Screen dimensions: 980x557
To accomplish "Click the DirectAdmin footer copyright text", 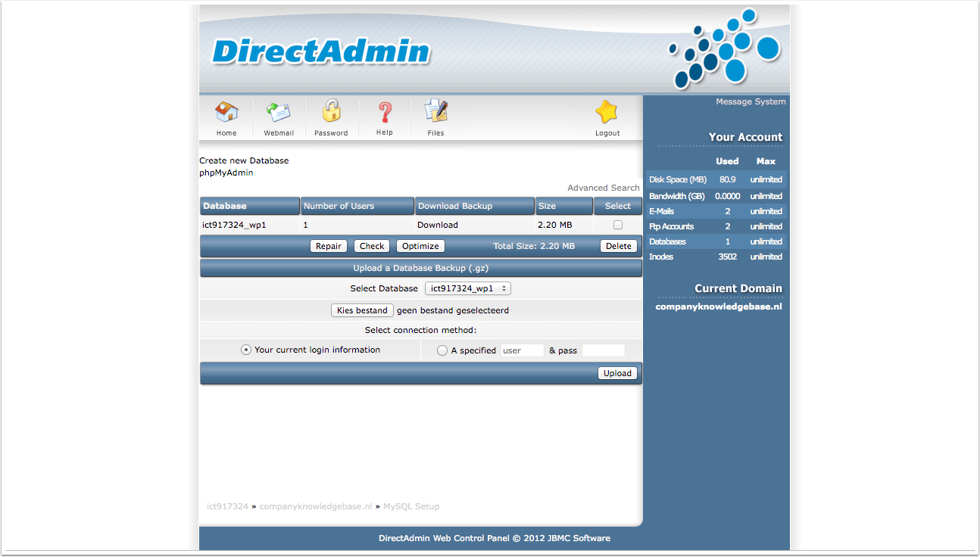I will [495, 538].
